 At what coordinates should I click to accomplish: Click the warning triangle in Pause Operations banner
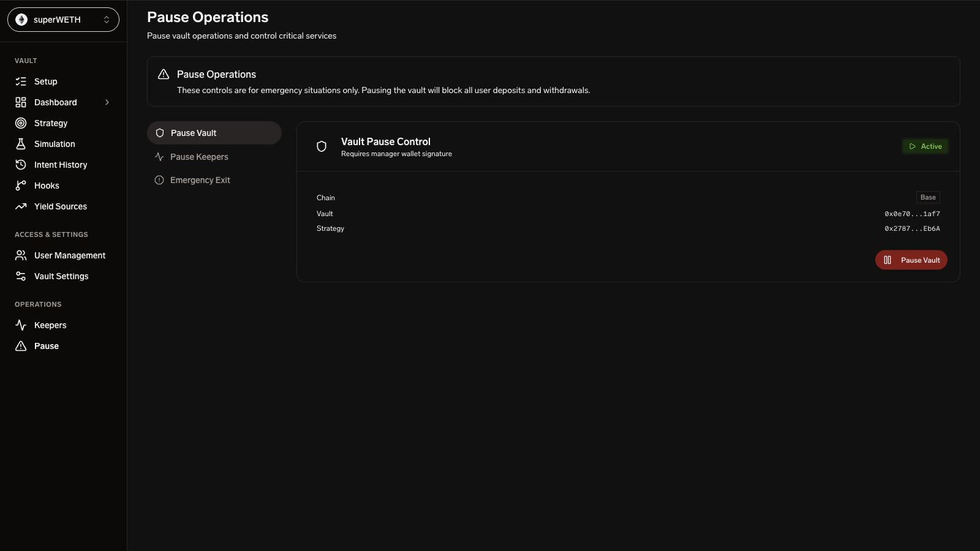164,74
